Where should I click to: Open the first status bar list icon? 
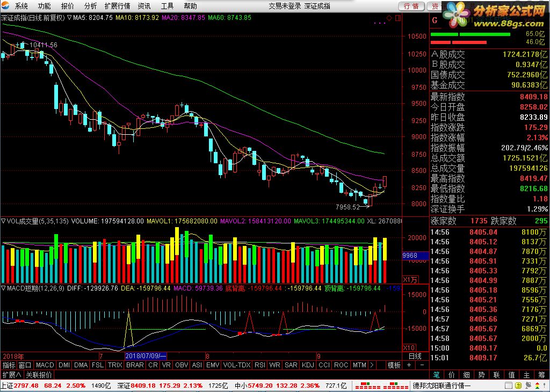[508, 386]
